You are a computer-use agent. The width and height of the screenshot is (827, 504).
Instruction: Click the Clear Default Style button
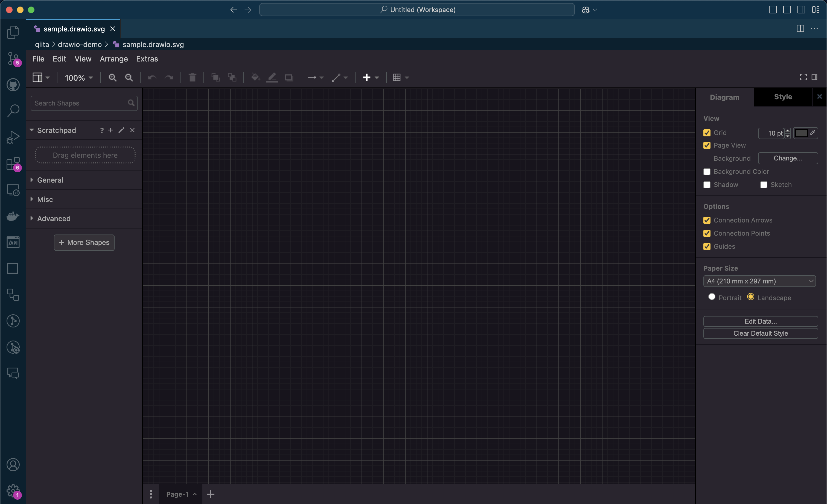(x=760, y=333)
